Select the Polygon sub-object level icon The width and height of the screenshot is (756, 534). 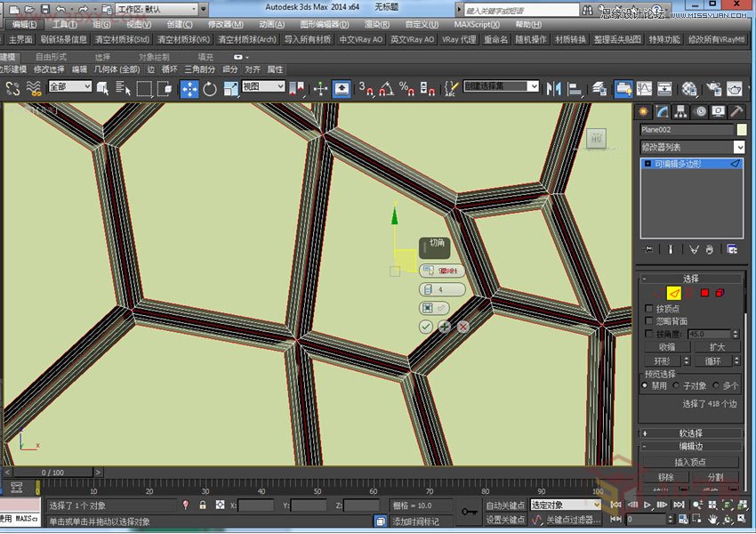tap(704, 293)
